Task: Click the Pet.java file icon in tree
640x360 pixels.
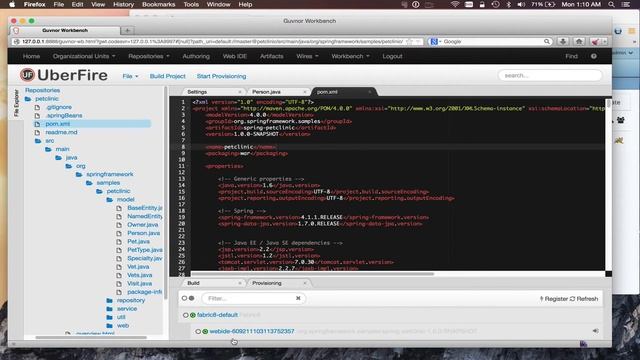Action: pos(119,242)
